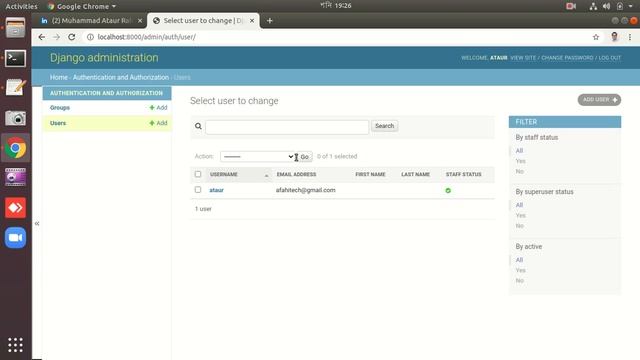Open Chrome profile avatar
640x360 pixels.
click(614, 37)
